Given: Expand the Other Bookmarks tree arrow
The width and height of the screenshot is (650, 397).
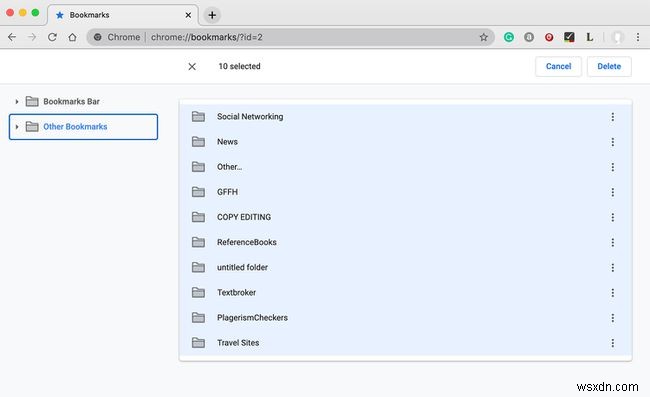Looking at the screenshot, I should [x=17, y=127].
